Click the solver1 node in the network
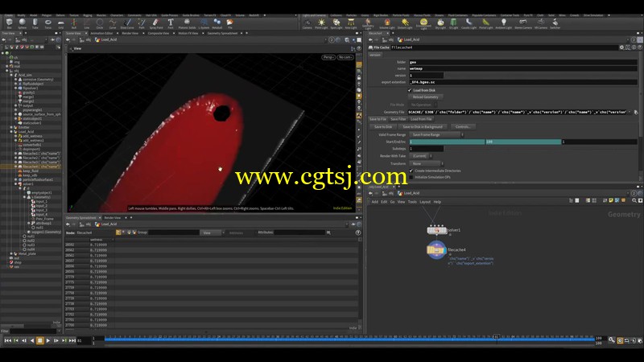The image size is (644, 362). (436, 230)
